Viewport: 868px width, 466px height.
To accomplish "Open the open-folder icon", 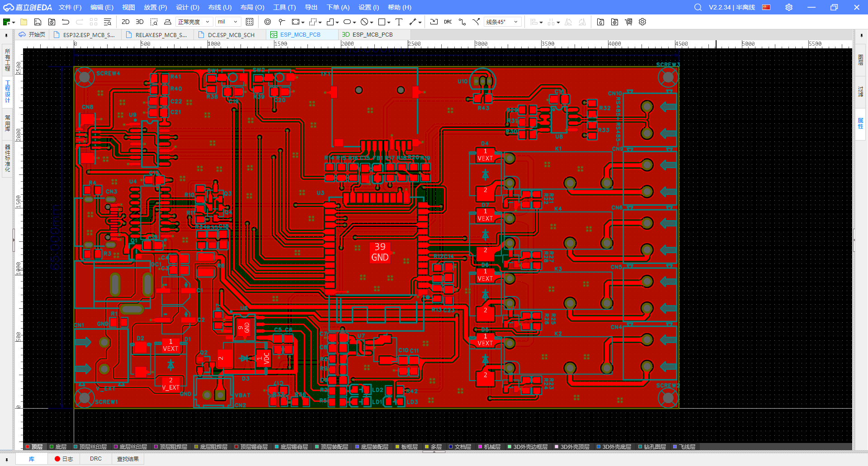I will (24, 22).
